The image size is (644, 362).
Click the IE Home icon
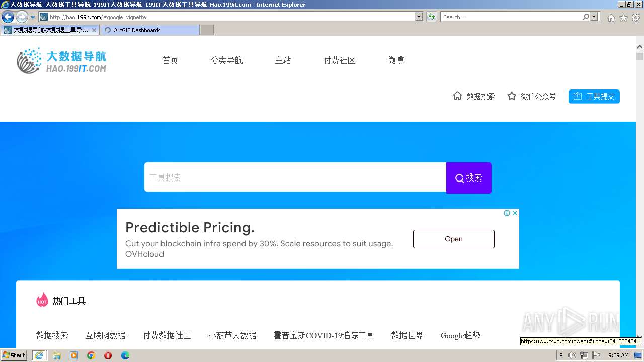(611, 18)
